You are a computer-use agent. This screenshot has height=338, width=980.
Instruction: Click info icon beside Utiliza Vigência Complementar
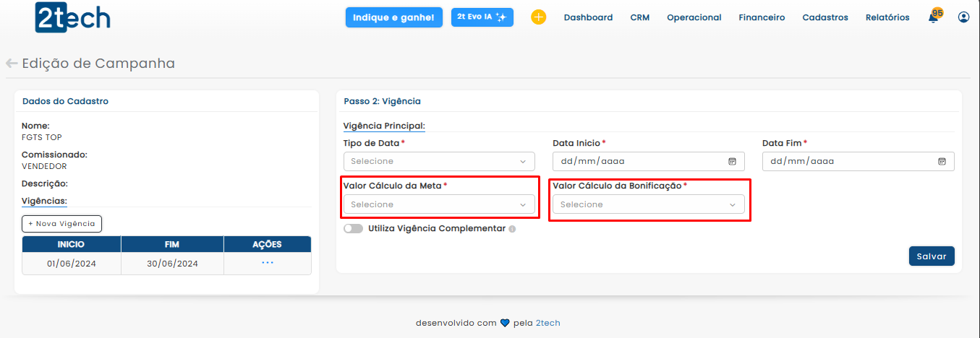[512, 229]
